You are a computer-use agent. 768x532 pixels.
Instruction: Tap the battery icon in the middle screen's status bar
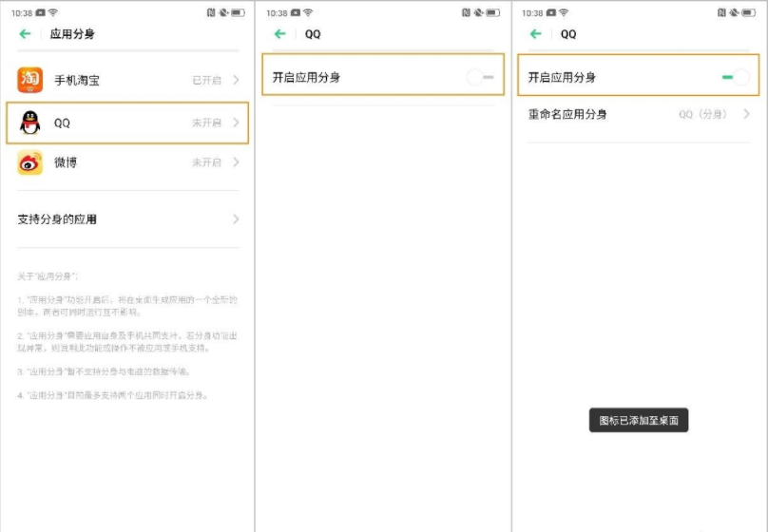[493, 12]
